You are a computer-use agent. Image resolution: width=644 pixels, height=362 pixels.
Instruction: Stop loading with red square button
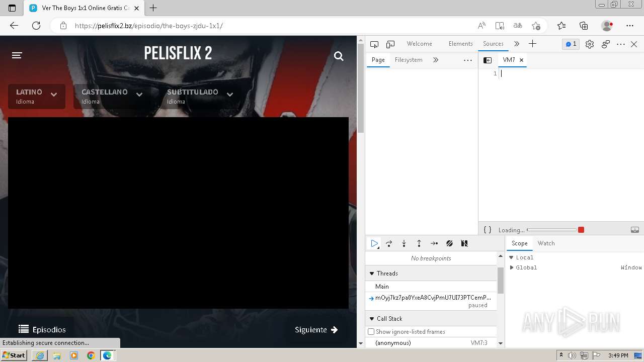tap(581, 230)
